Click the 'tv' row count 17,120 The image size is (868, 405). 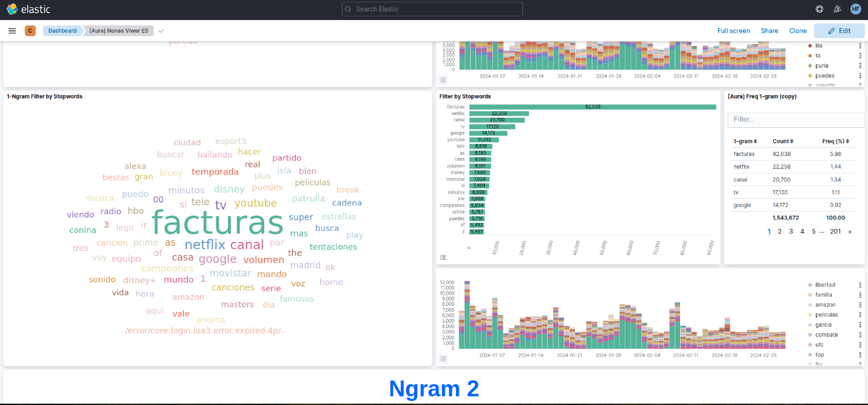click(x=781, y=192)
